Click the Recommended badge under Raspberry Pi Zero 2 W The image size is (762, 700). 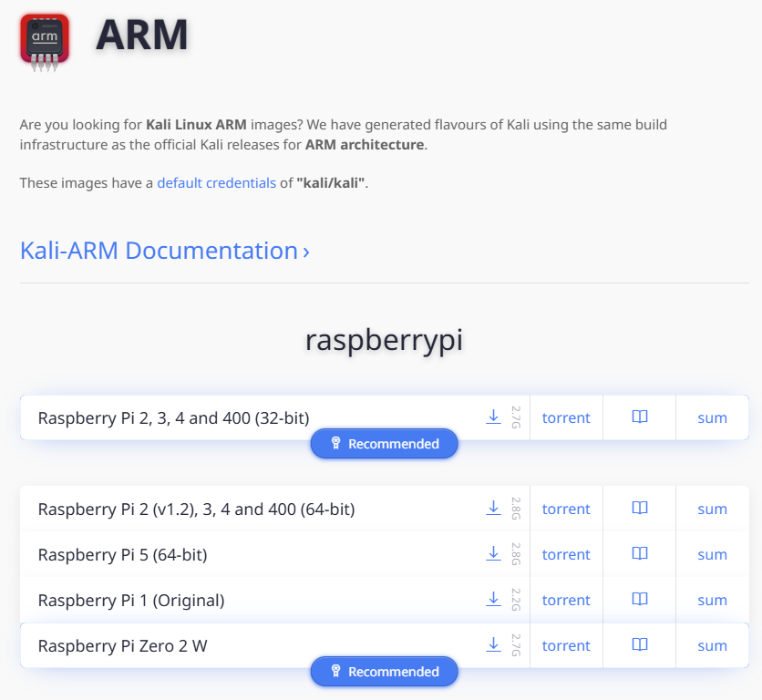(384, 672)
